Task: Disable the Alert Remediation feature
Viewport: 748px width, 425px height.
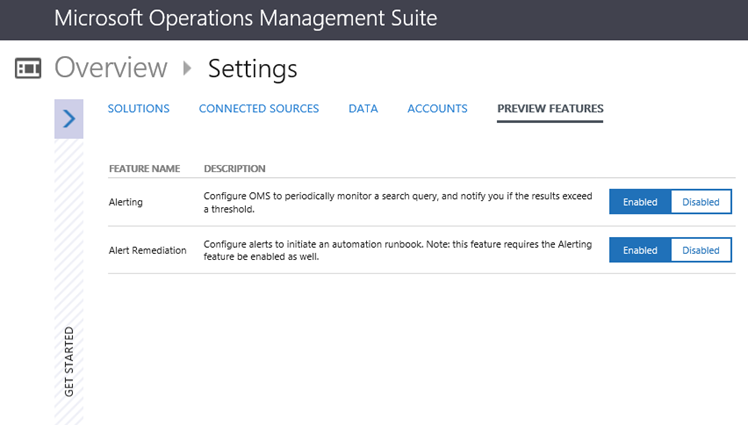Action: (701, 250)
